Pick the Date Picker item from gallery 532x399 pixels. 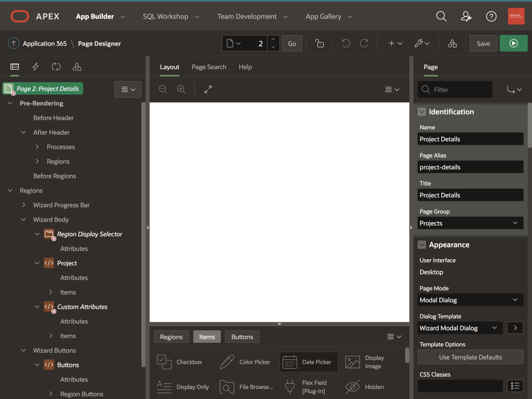[x=309, y=362]
